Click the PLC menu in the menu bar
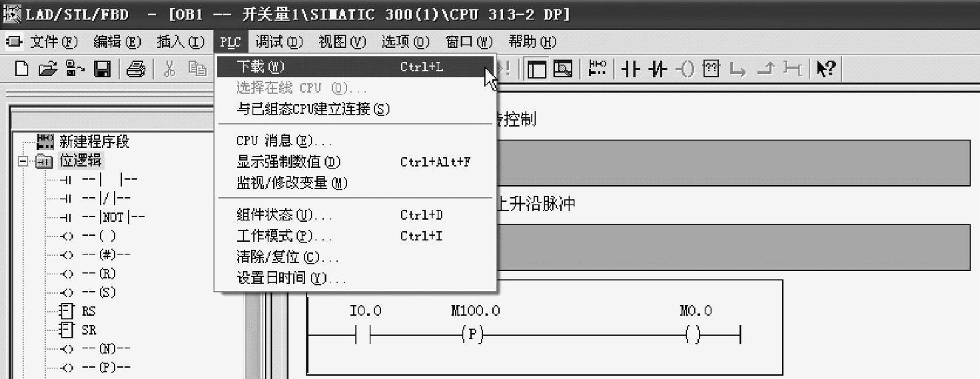This screenshot has width=980, height=379. (x=231, y=42)
